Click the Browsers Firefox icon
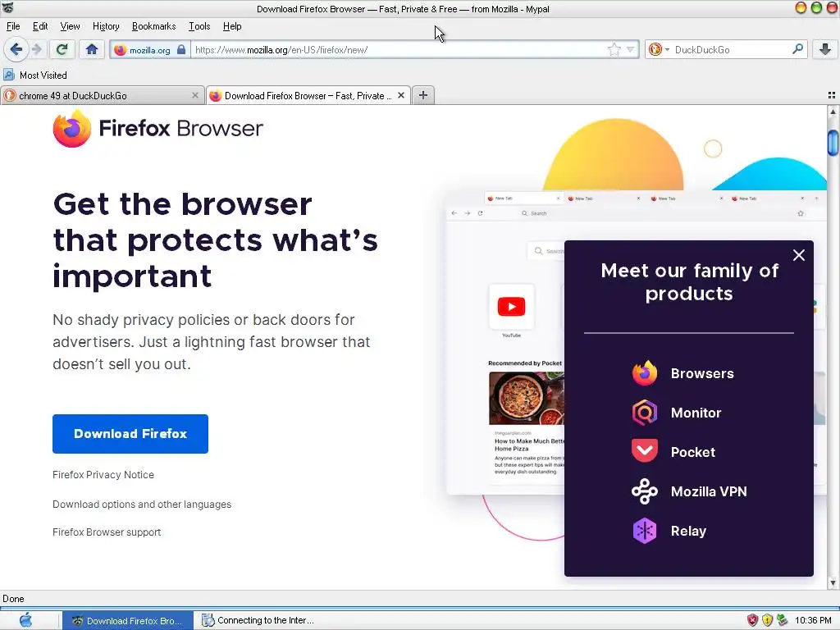840x630 pixels. 645,373
